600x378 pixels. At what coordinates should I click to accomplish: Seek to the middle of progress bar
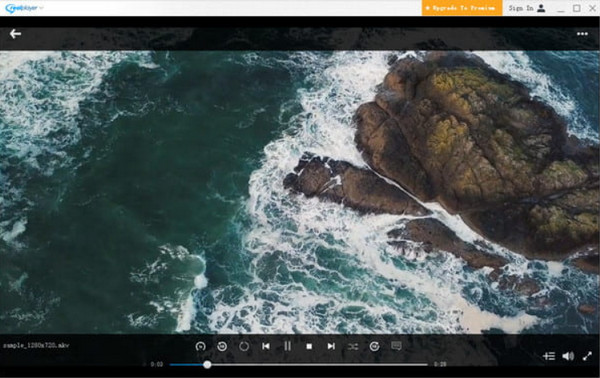(x=298, y=365)
